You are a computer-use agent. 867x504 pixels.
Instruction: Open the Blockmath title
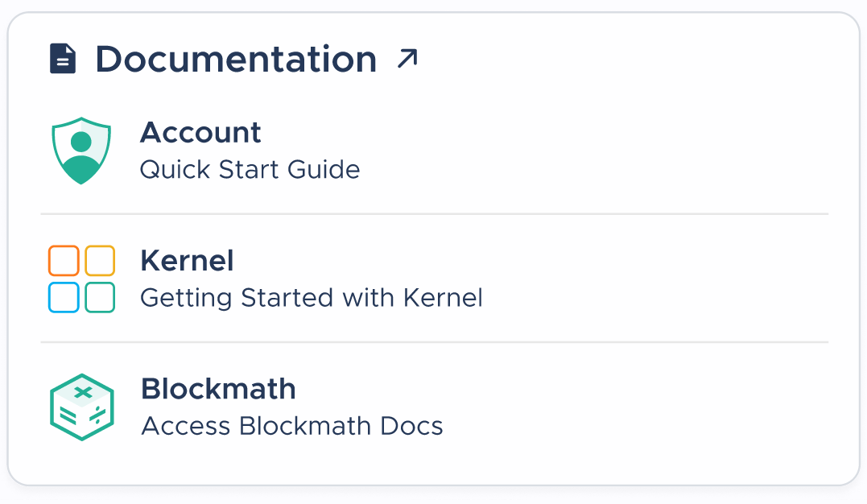218,389
